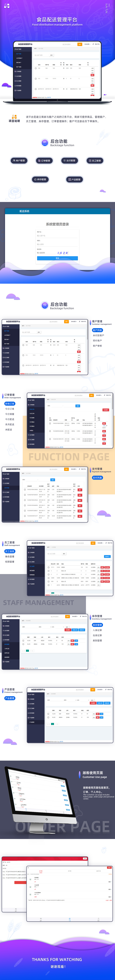Screen dimensions: 115x980
Task: Click the 今日订单 menu item
Action: (x=9, y=409)
